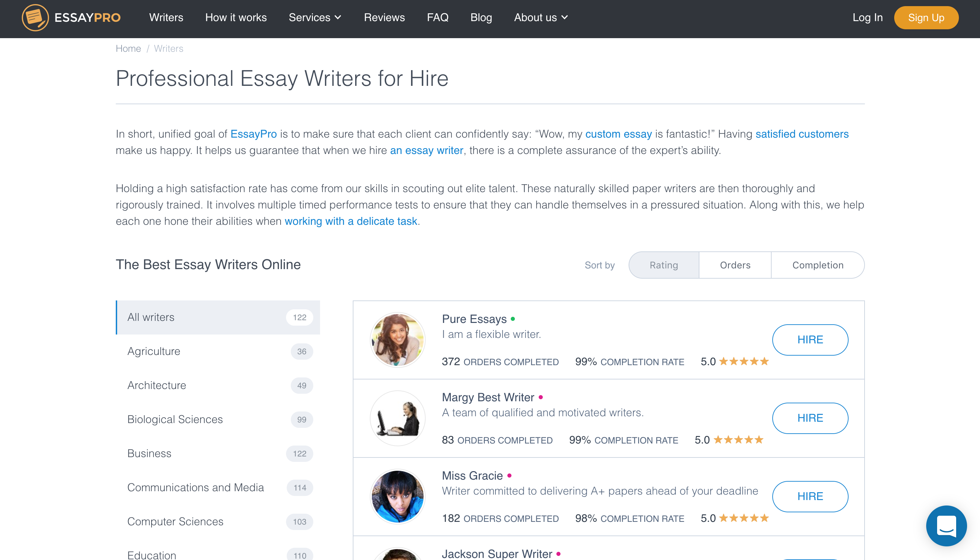
Task: Click 'A team of qualified and motivated writers.'
Action: [x=542, y=413]
